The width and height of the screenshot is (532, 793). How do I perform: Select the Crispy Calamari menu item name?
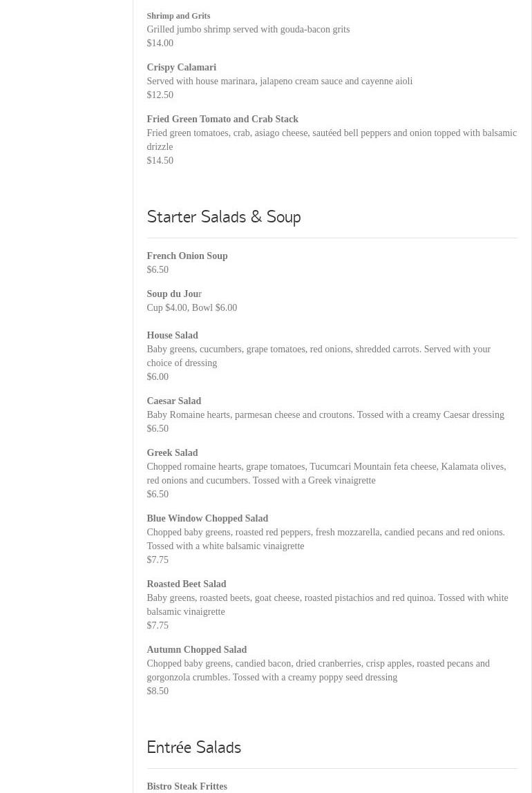181,67
